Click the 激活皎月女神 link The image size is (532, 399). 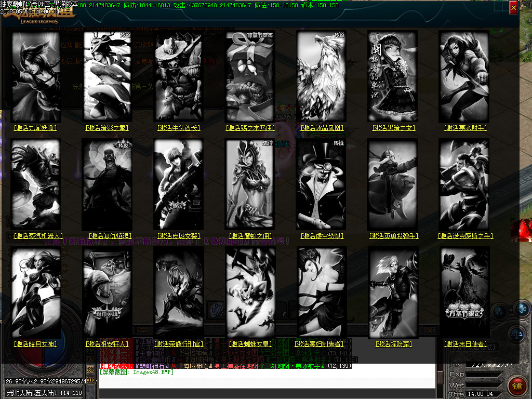click(x=35, y=344)
